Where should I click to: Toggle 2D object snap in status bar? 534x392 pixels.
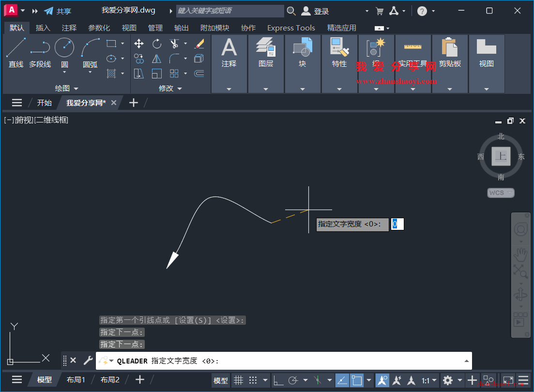click(x=357, y=380)
